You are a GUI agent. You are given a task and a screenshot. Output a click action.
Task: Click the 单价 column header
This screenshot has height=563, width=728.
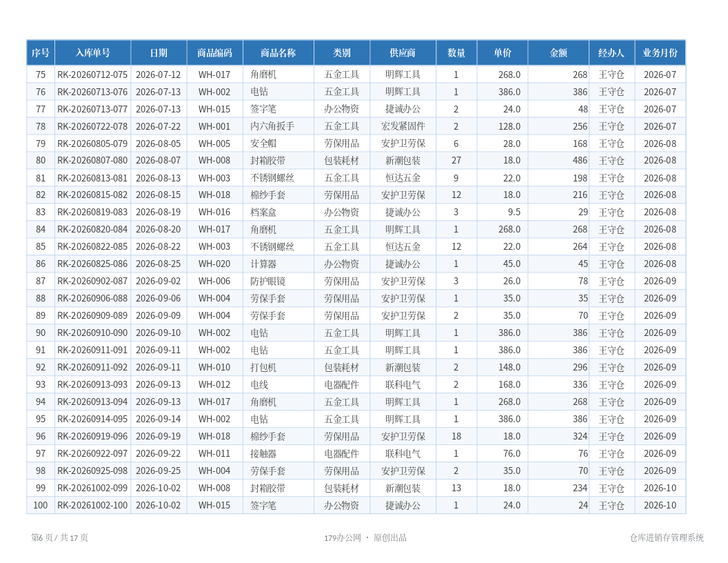pos(503,53)
